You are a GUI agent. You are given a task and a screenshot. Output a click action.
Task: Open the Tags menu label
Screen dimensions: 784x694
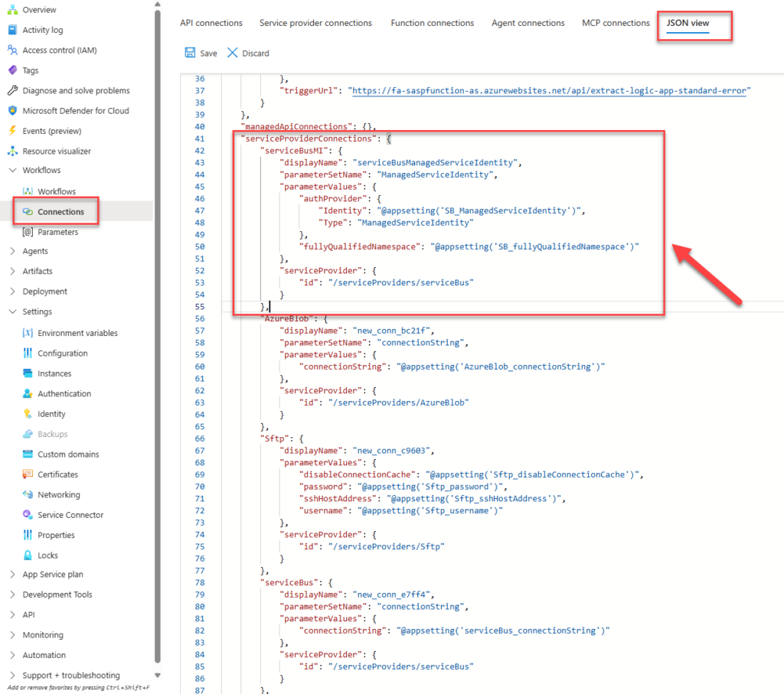coord(31,70)
